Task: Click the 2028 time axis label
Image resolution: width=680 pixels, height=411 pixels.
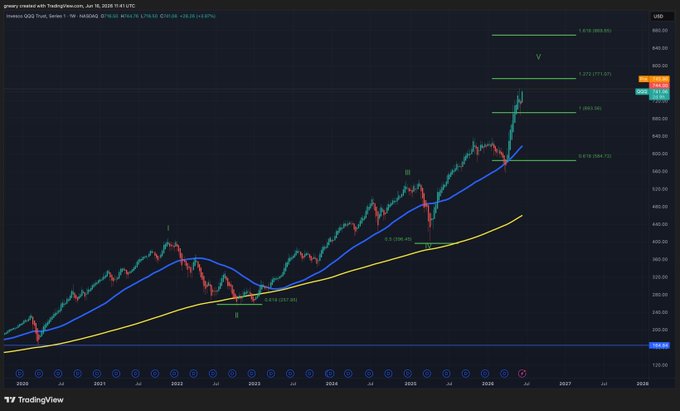Action: [x=642, y=384]
